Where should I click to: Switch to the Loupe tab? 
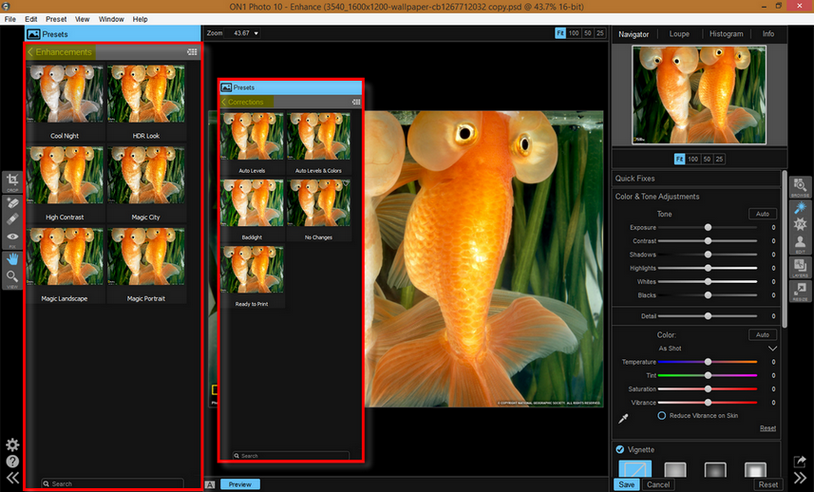pos(679,34)
